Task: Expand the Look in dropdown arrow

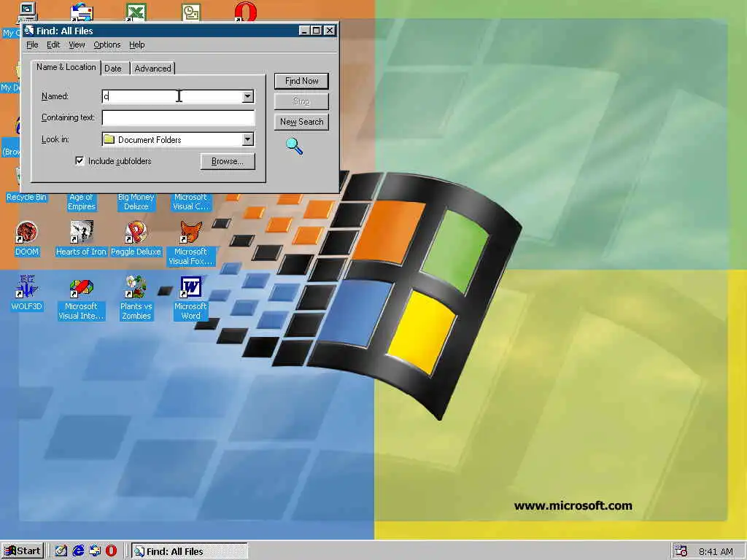Action: tap(247, 139)
